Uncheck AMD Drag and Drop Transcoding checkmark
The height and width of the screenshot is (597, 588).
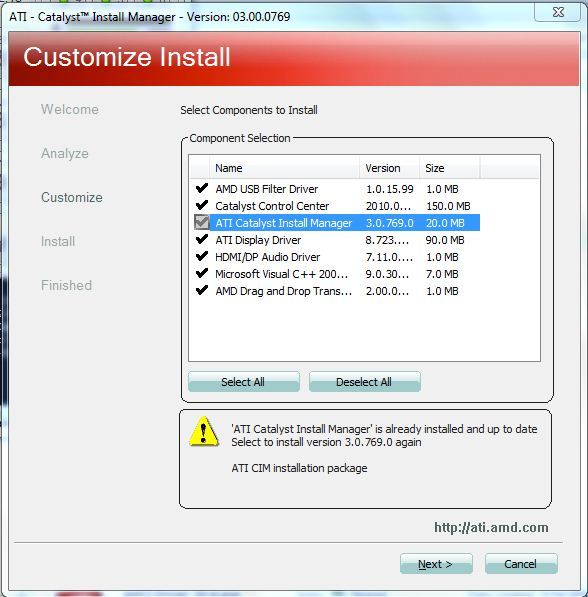tap(201, 291)
